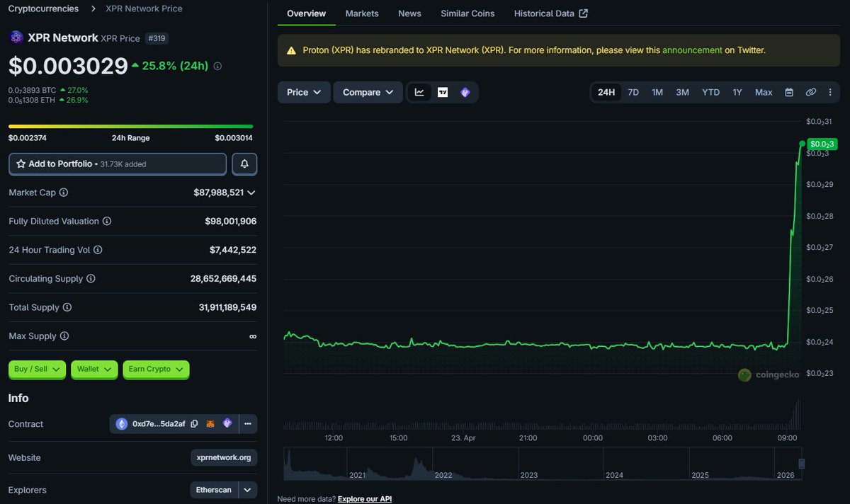
Task: Expand Market Cap value chevron
Action: click(x=251, y=193)
